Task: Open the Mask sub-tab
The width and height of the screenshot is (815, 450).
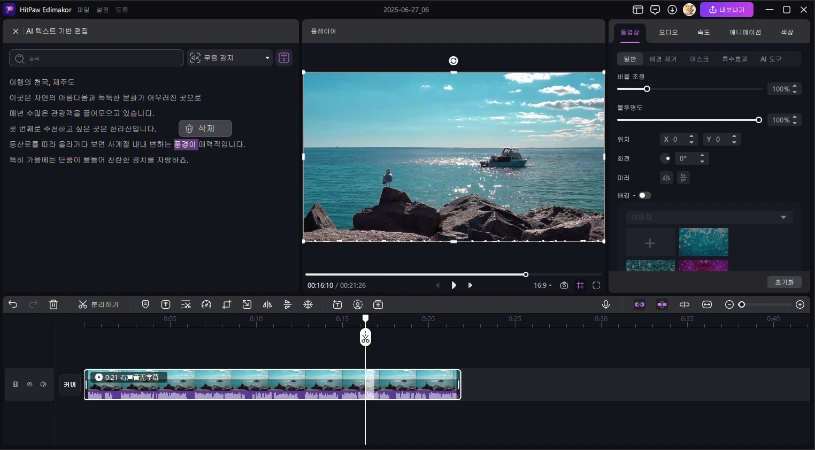Action: [x=699, y=59]
